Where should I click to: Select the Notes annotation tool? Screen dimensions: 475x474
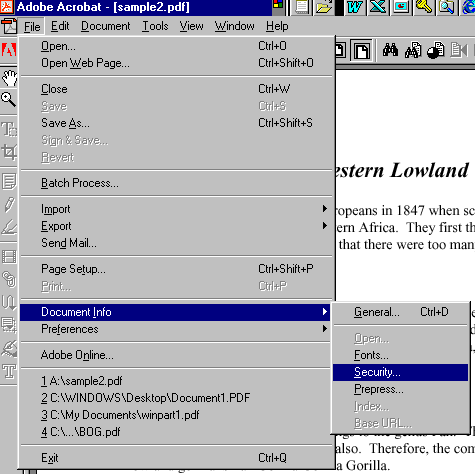(9, 182)
